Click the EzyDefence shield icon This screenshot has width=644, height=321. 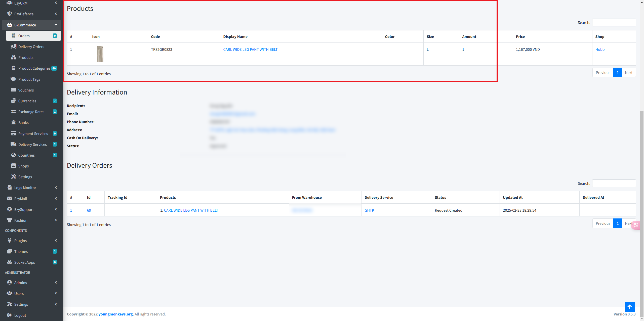point(10,14)
